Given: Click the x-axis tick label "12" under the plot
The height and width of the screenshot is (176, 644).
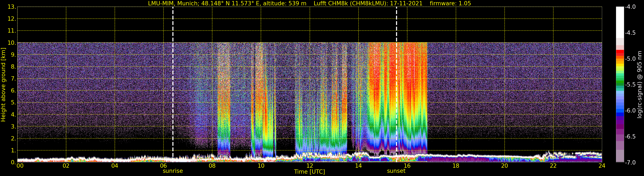Looking at the screenshot, I should (x=310, y=166).
